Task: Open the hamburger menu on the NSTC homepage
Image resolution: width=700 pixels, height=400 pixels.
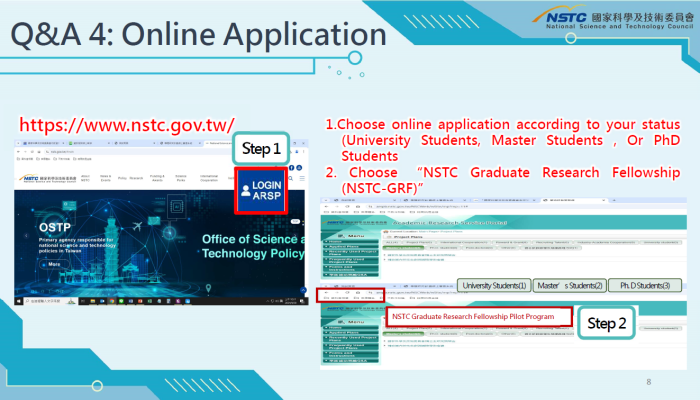Action: coord(302,179)
